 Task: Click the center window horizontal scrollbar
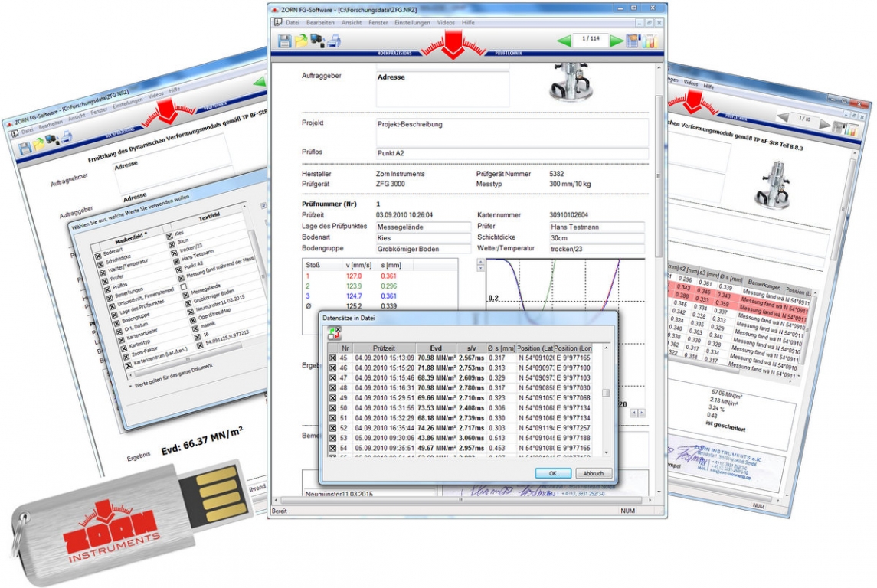461,500
